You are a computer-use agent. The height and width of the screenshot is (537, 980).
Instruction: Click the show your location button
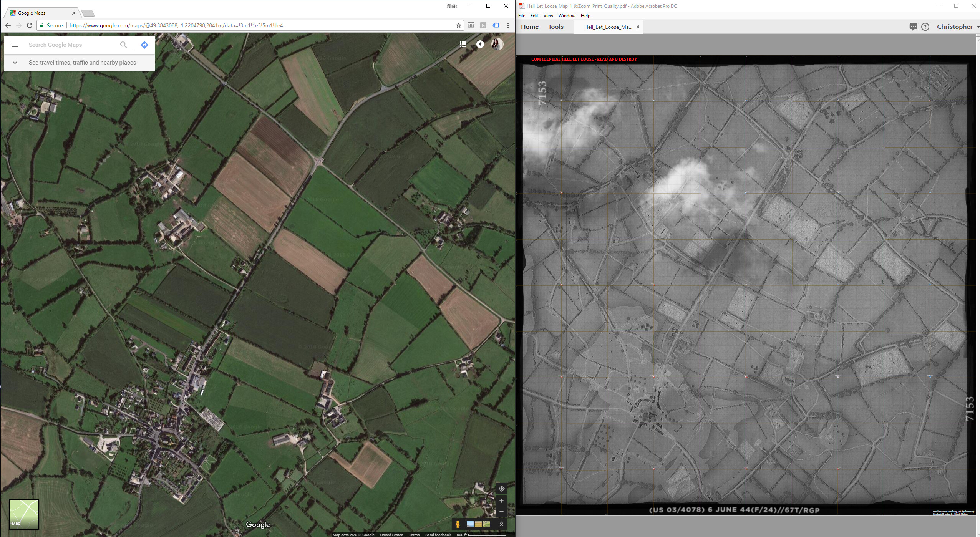click(x=501, y=489)
